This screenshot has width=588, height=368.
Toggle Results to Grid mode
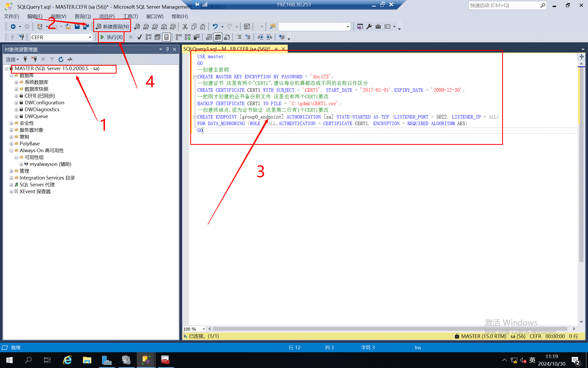point(218,37)
